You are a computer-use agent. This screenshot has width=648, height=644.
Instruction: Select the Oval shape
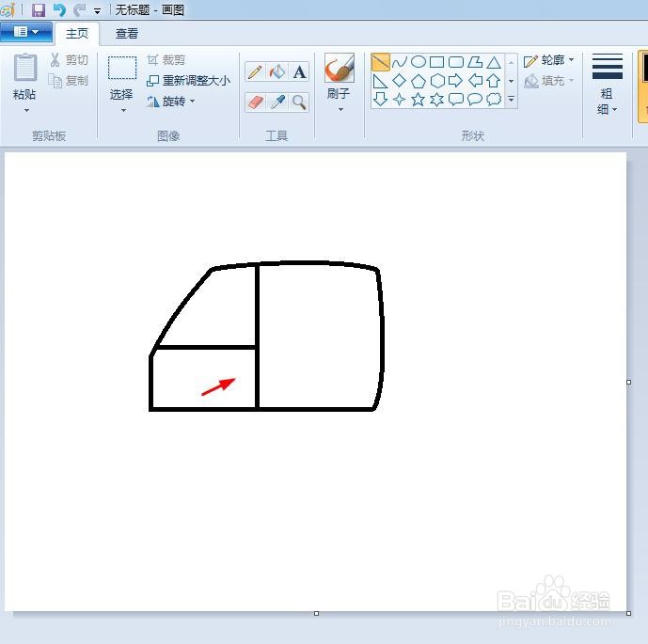click(x=419, y=62)
